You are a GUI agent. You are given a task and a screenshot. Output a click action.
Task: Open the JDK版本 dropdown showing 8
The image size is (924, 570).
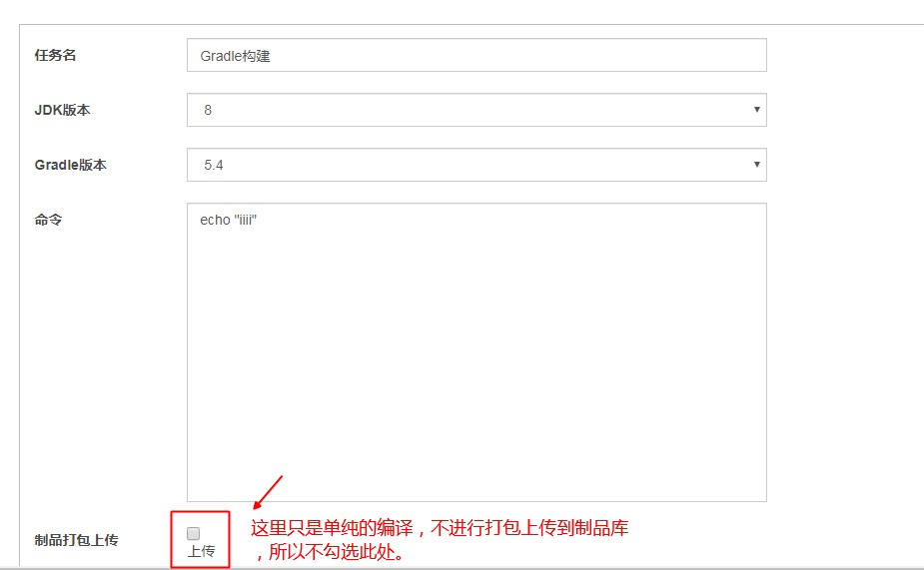[476, 110]
